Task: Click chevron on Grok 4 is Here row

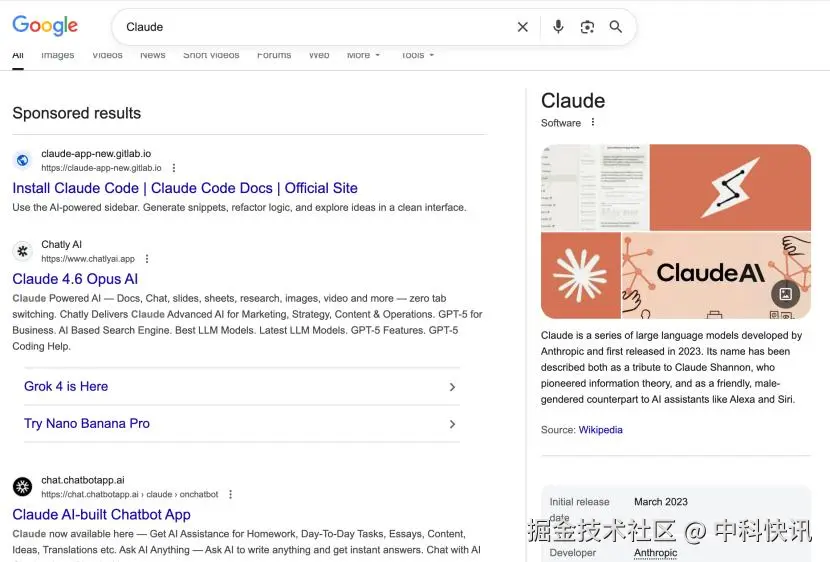Action: [x=452, y=387]
